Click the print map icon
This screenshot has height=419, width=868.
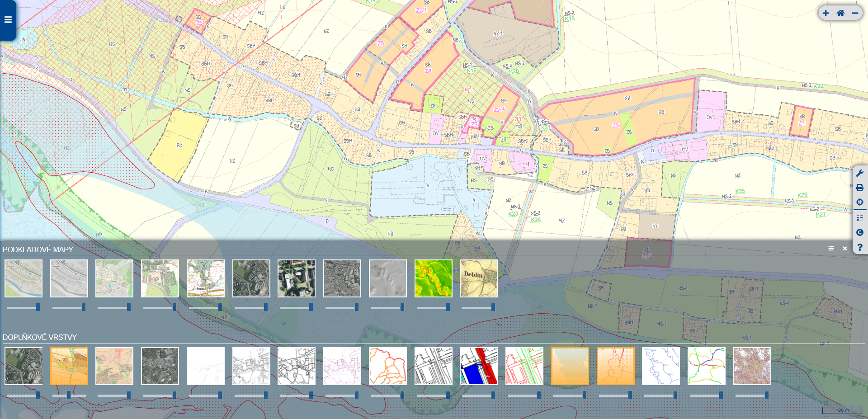pos(860,188)
